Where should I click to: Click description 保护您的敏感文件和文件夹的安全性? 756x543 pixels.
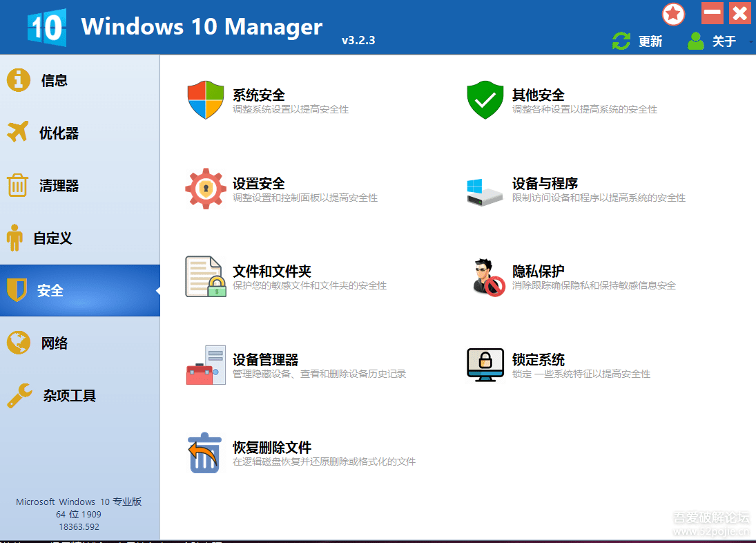click(x=309, y=285)
